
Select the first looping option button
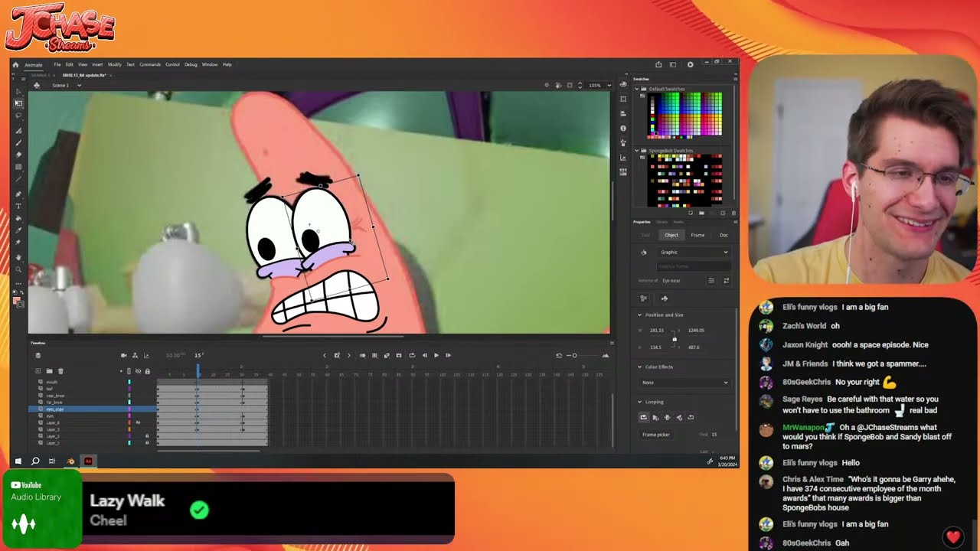click(643, 417)
